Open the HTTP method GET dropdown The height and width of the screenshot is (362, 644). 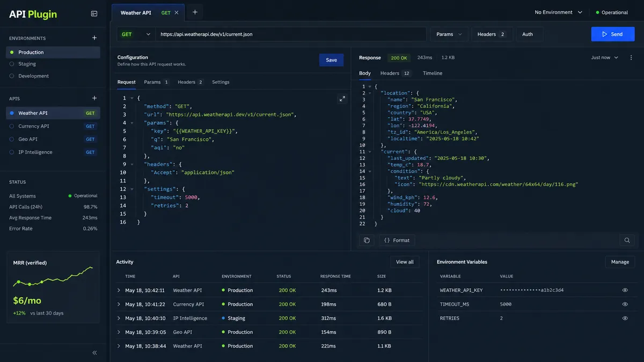point(136,34)
